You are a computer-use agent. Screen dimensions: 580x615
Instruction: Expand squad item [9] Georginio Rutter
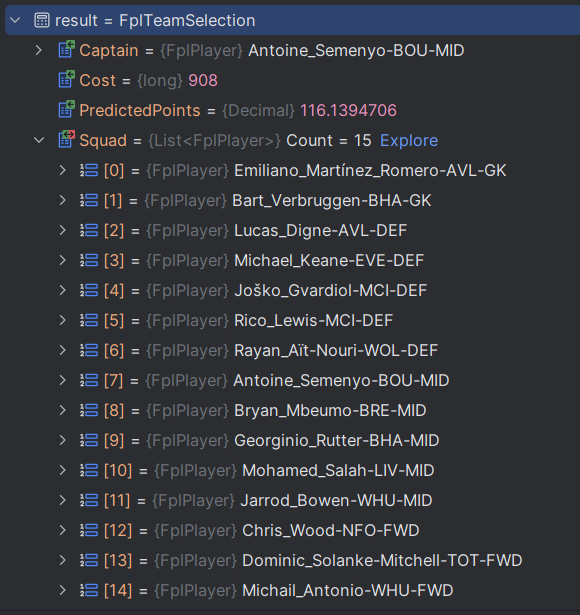(x=62, y=440)
